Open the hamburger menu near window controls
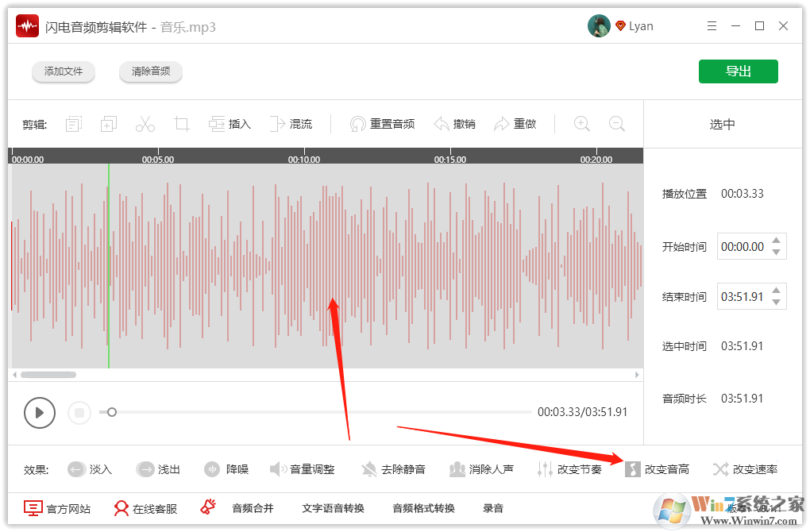The image size is (810, 532). click(712, 25)
